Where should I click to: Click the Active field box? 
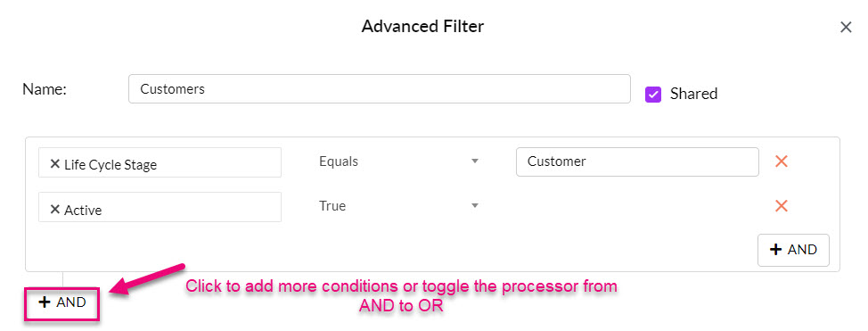coord(160,207)
